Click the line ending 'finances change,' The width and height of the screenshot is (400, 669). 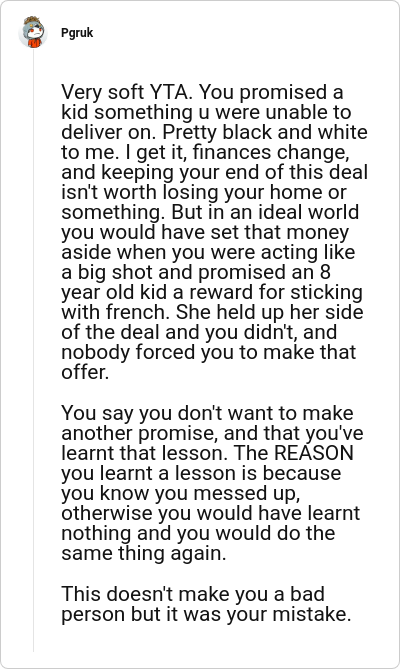pos(205,153)
